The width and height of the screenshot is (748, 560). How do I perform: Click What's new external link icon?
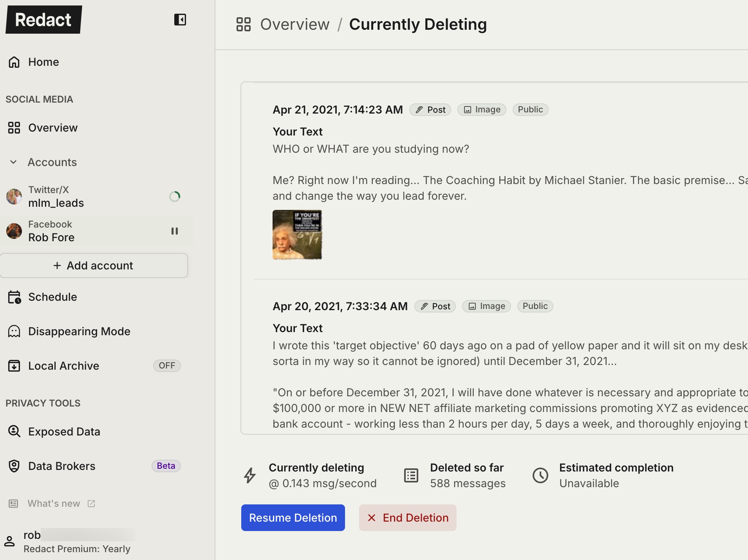pyautogui.click(x=91, y=504)
